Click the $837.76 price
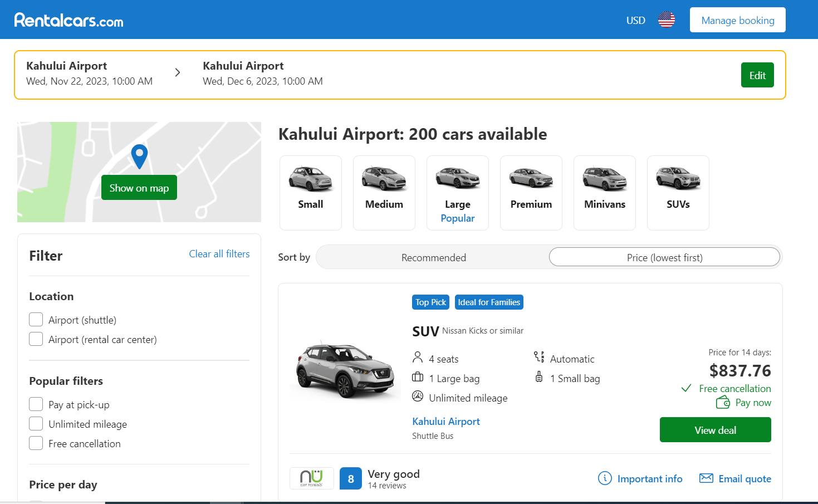The height and width of the screenshot is (504, 818). (740, 370)
